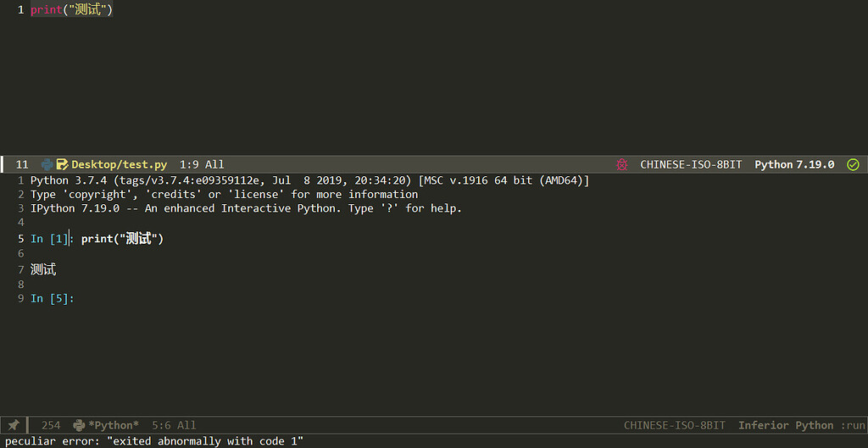Click the unsaved-file edit icon in modeline
Viewport: 868px width, 448px height.
point(62,164)
